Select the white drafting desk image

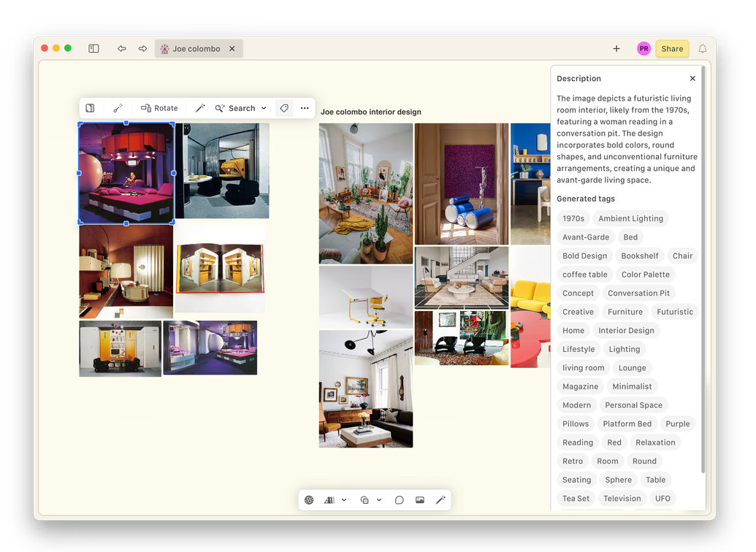(x=365, y=297)
